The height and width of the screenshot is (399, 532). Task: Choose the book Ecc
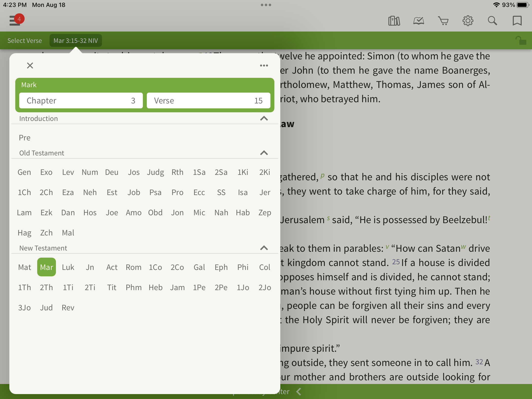tap(199, 192)
